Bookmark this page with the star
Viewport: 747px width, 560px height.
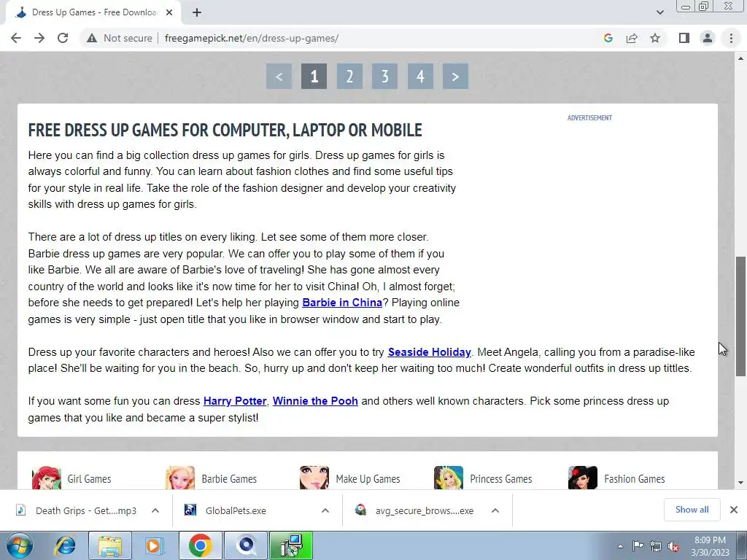tap(655, 38)
